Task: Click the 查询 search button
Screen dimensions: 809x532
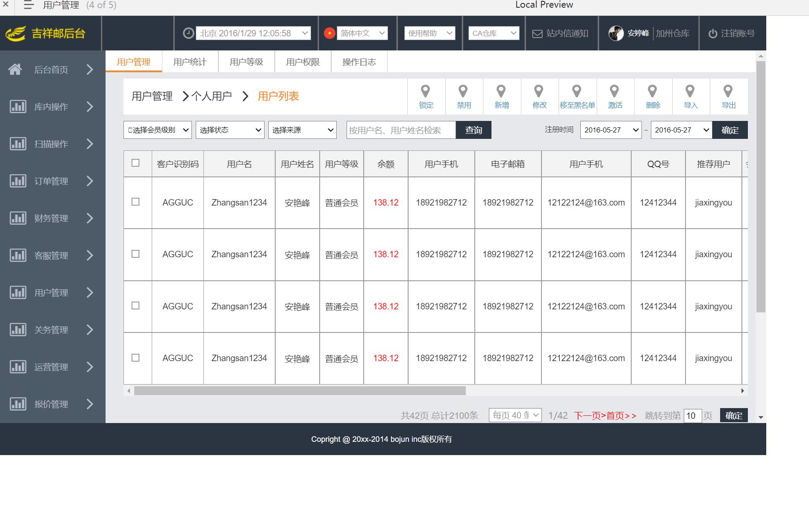Action: pos(473,130)
